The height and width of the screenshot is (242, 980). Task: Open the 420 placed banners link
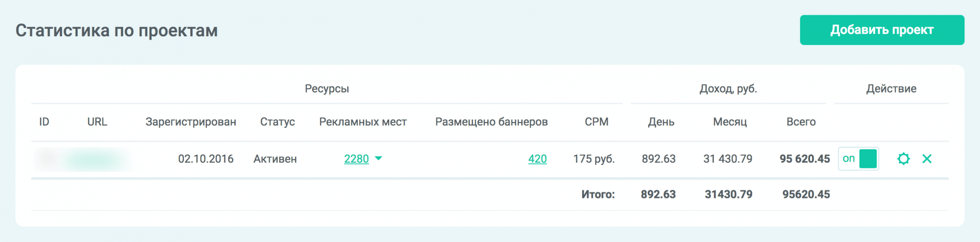537,159
